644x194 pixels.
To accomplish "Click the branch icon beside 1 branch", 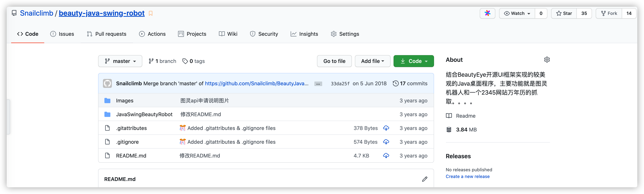I will coord(151,61).
